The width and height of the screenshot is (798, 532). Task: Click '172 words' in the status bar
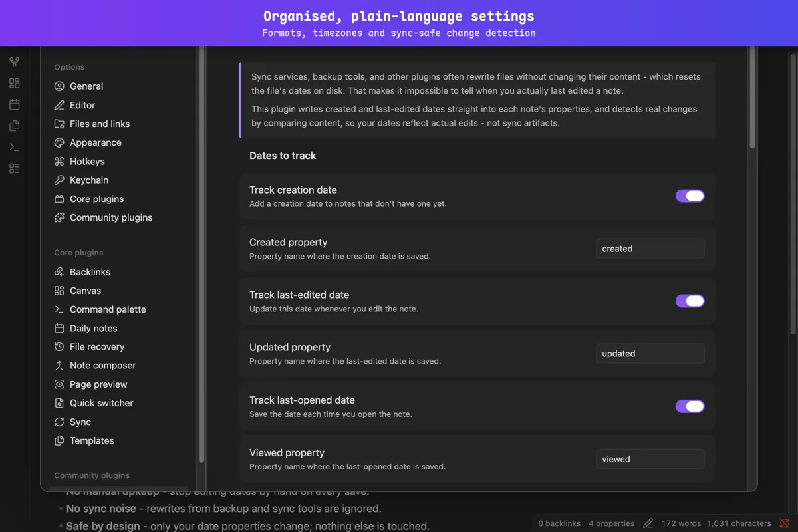pos(681,523)
